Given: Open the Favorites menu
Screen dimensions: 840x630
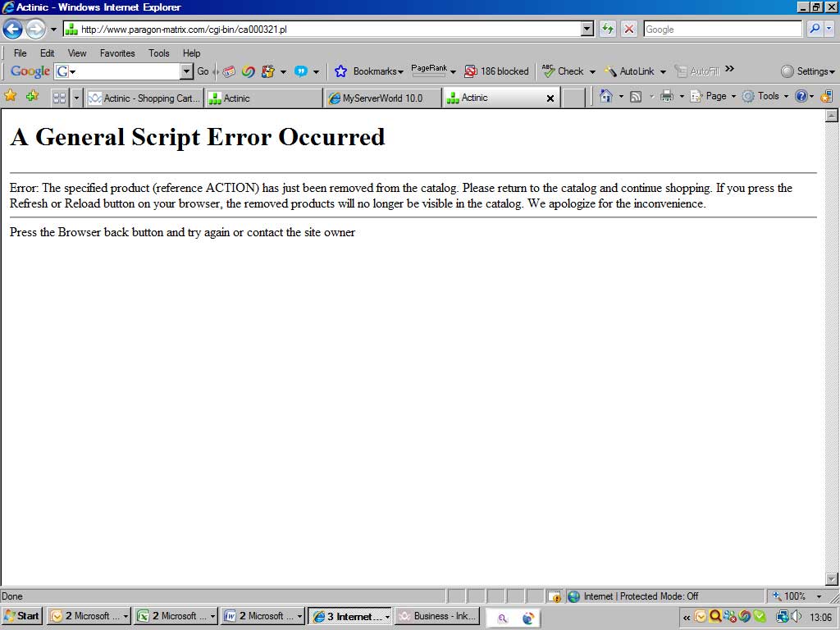Looking at the screenshot, I should click(x=117, y=53).
